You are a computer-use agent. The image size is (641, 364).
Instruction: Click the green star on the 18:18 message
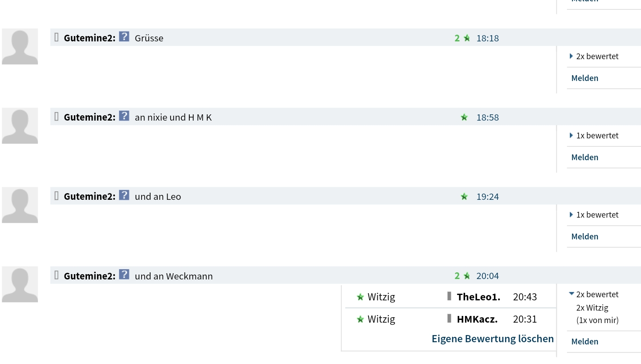[x=467, y=38]
